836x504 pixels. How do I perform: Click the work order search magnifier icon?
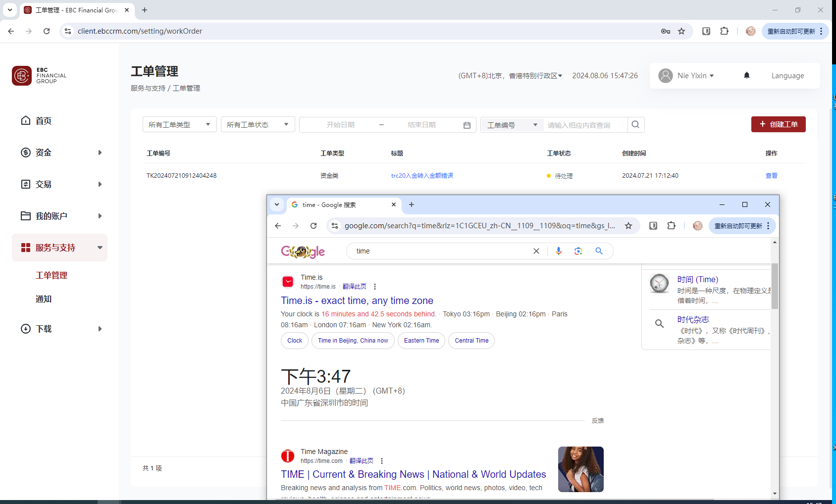point(635,125)
